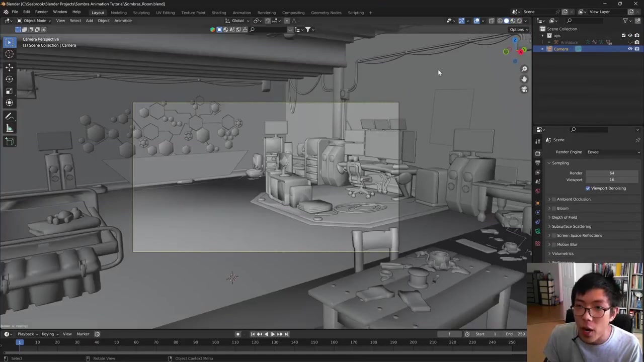Open the Keying popover in timeline
This screenshot has width=644, height=362.
tap(49, 334)
